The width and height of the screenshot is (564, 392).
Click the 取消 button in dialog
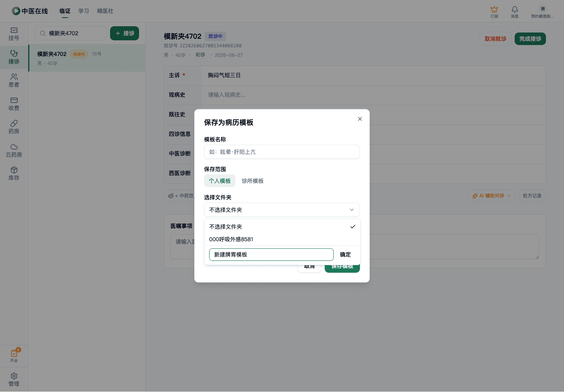(x=309, y=267)
